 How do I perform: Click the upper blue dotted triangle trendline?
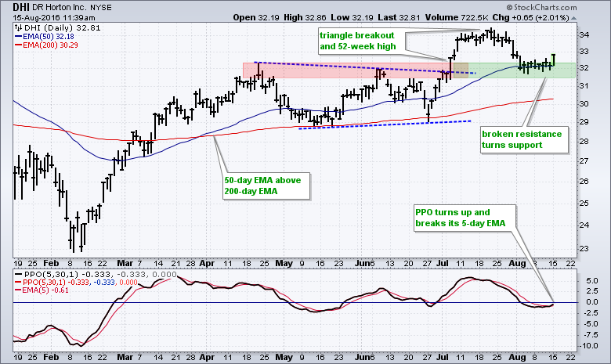coord(365,67)
